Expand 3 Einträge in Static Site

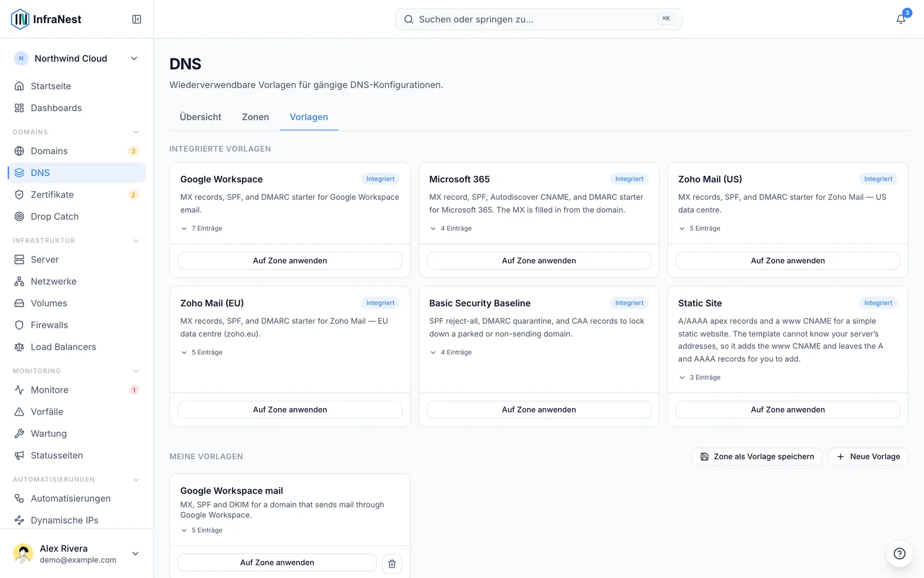pyautogui.click(x=700, y=377)
